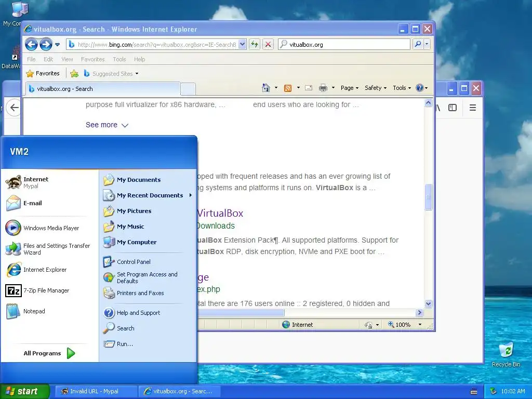Open My Pictures

point(148,211)
